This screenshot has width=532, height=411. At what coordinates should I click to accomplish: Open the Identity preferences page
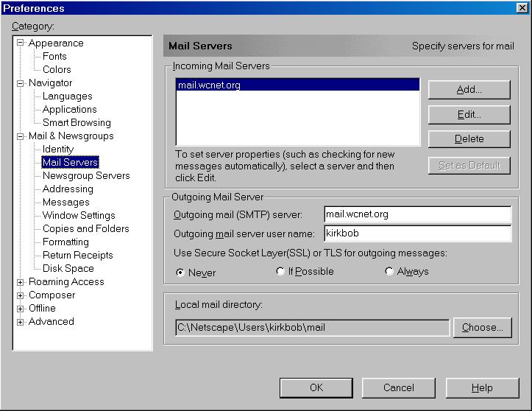coord(58,149)
